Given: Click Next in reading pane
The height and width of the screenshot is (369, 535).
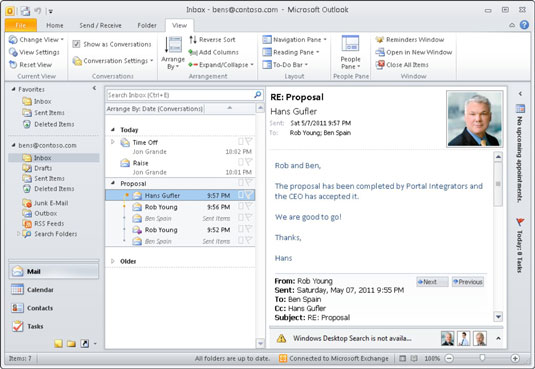Looking at the screenshot, I should click(x=432, y=282).
